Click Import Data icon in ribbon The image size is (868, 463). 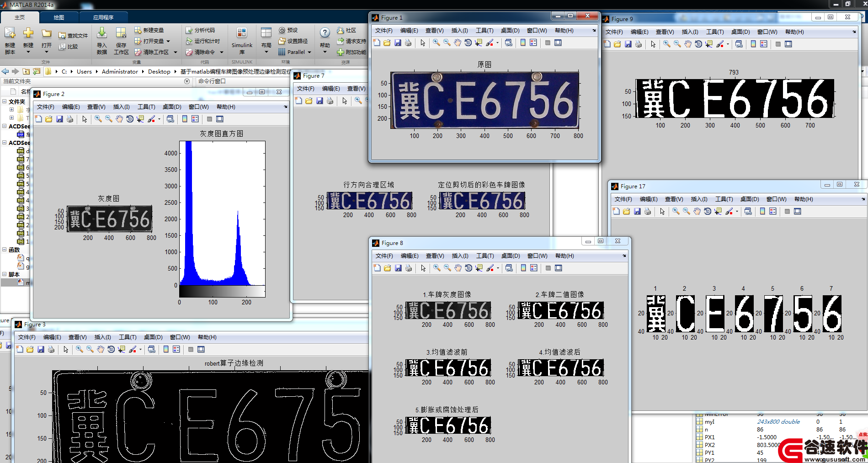tap(102, 40)
